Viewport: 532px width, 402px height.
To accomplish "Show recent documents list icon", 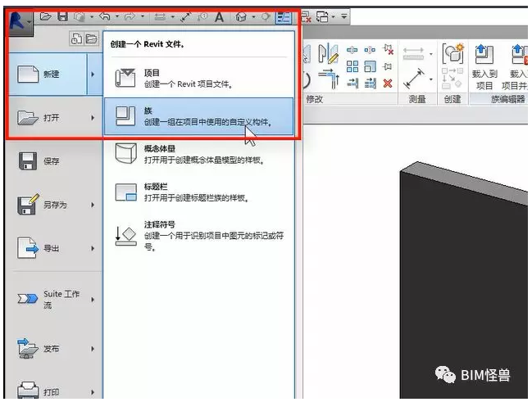I will (77, 38).
